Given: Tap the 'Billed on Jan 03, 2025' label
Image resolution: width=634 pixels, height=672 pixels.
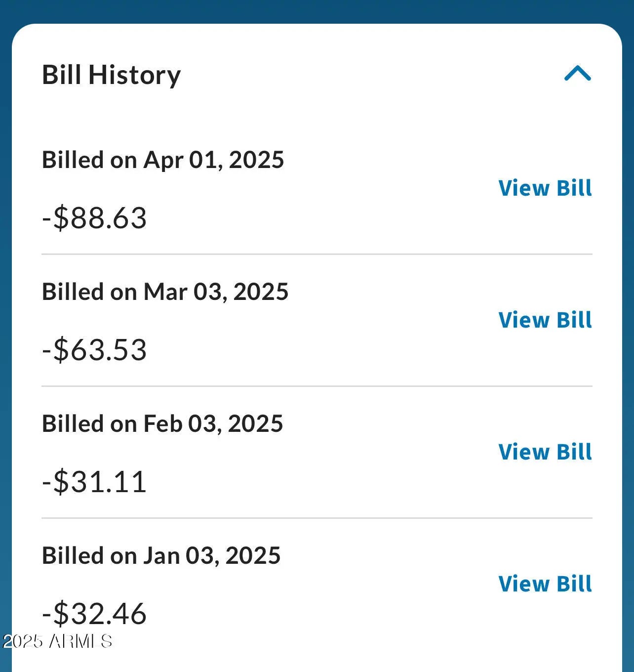Looking at the screenshot, I should pyautogui.click(x=161, y=556).
